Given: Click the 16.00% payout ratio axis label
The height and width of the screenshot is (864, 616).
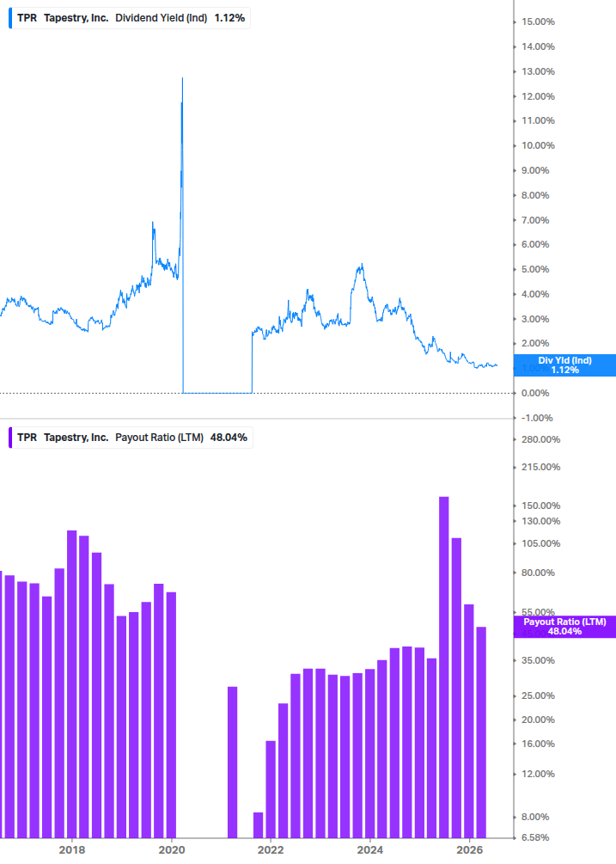Looking at the screenshot, I should (538, 744).
